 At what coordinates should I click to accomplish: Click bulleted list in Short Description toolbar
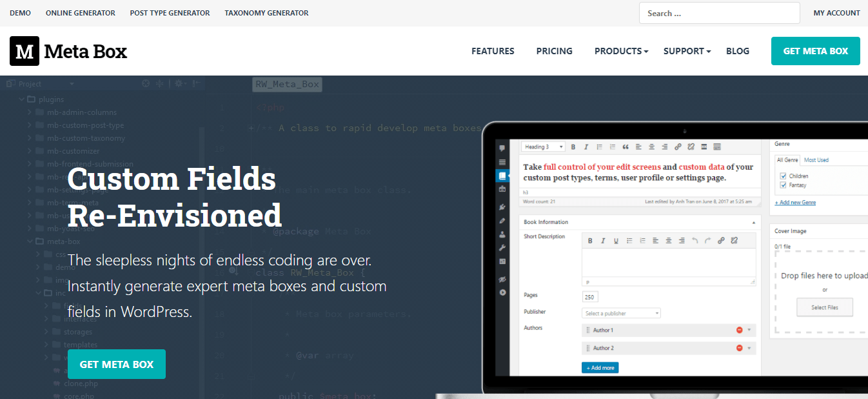629,241
